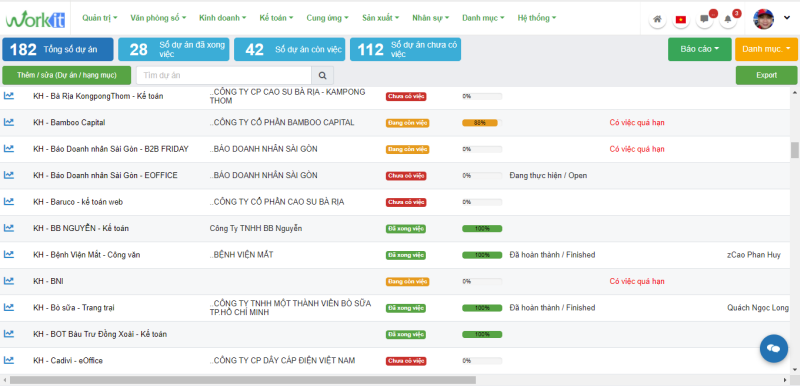Open chart icon for Báo Doanh nhân EOFFICE row
800x386 pixels.
[9, 175]
